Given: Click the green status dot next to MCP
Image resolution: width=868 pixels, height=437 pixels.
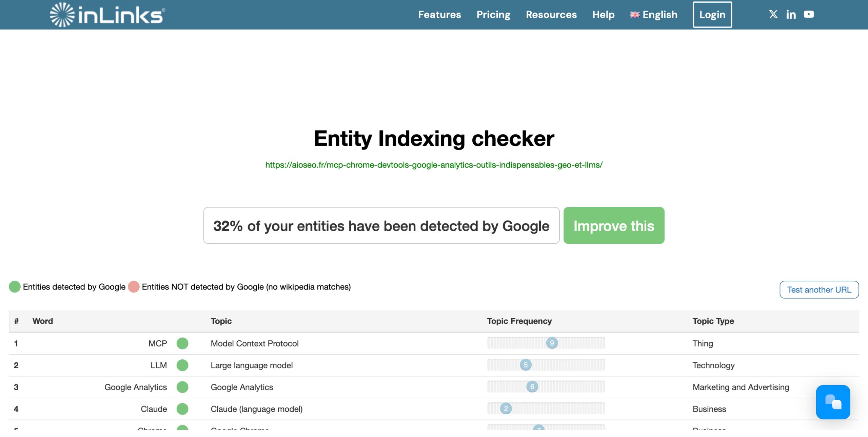Looking at the screenshot, I should pyautogui.click(x=182, y=343).
